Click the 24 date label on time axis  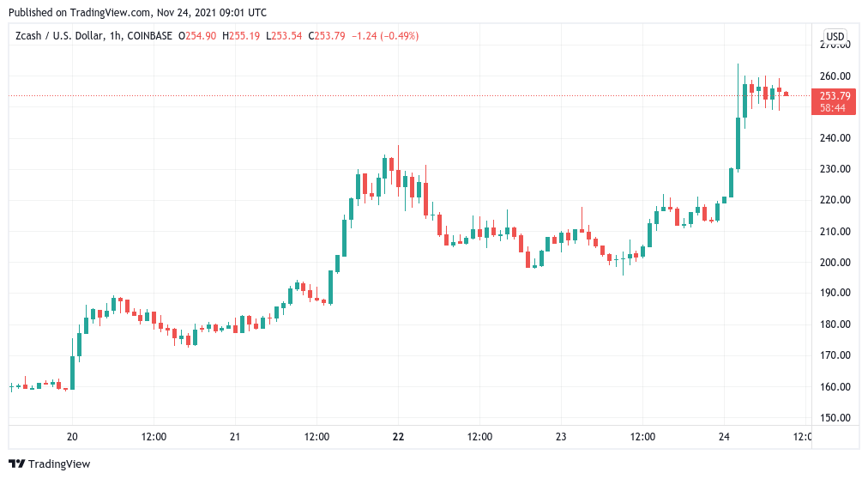coord(724,437)
